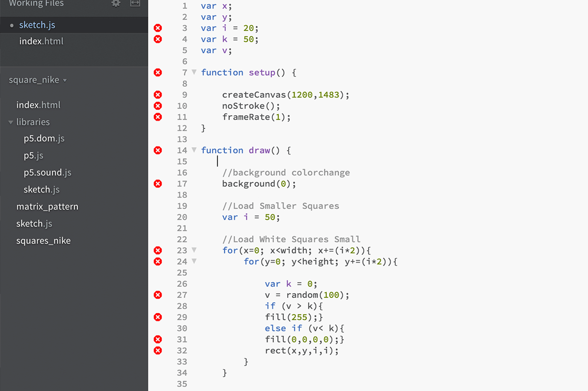Click the 'v = random(100);' statement
Image resolution: width=588 pixels, height=391 pixels.
point(307,295)
